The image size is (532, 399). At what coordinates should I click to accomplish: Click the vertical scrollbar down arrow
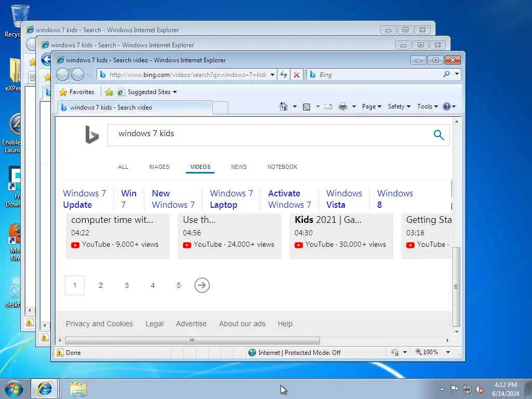(x=456, y=332)
